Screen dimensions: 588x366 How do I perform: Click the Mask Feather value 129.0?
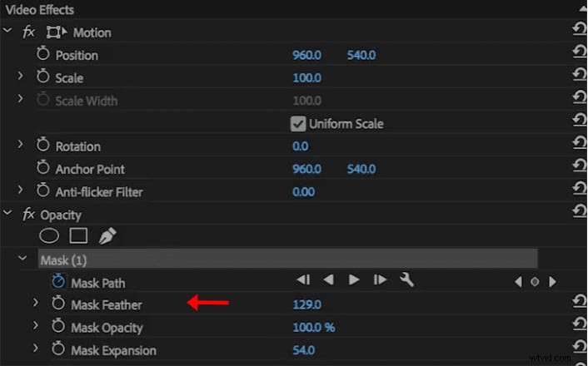pyautogui.click(x=306, y=304)
